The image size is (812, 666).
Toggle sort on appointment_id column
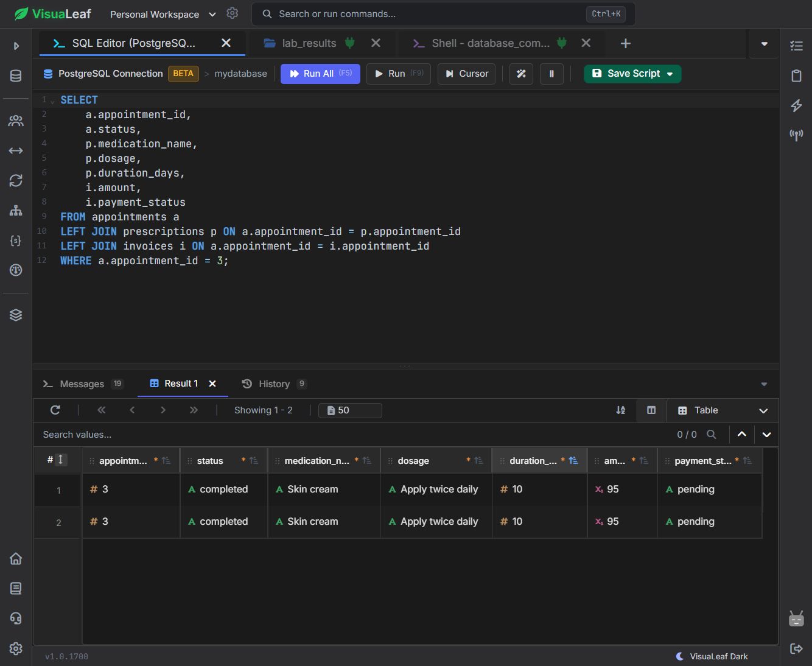(x=166, y=461)
